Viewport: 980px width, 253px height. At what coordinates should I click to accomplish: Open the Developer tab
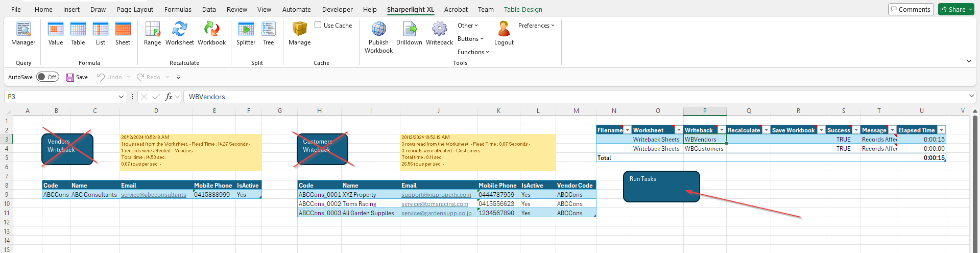coord(337,9)
